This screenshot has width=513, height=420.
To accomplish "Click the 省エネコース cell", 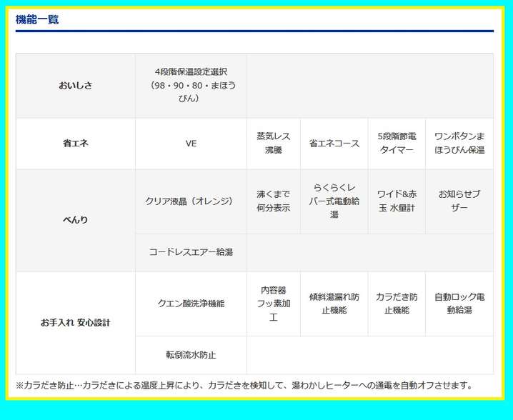I will point(334,144).
